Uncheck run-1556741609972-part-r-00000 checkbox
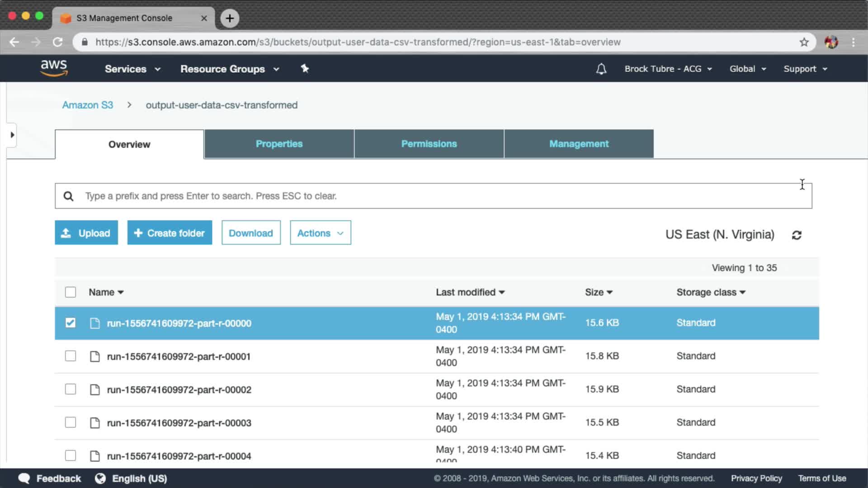Image resolution: width=868 pixels, height=488 pixels. tap(71, 323)
